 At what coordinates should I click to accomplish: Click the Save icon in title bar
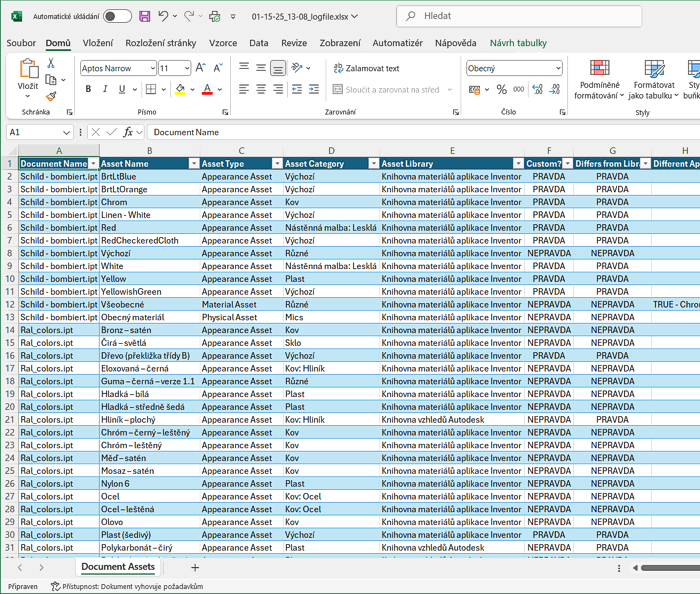coord(144,17)
